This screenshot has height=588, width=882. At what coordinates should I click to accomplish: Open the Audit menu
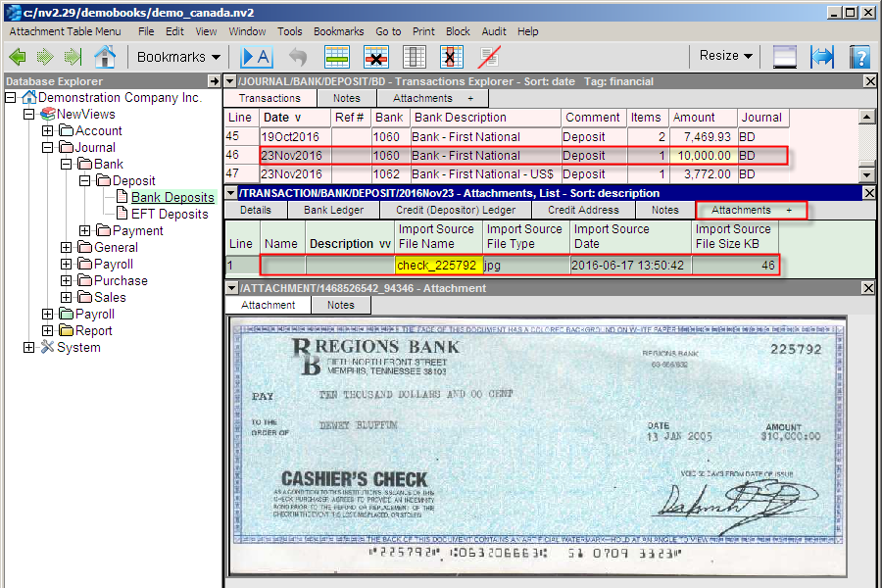[x=494, y=31]
